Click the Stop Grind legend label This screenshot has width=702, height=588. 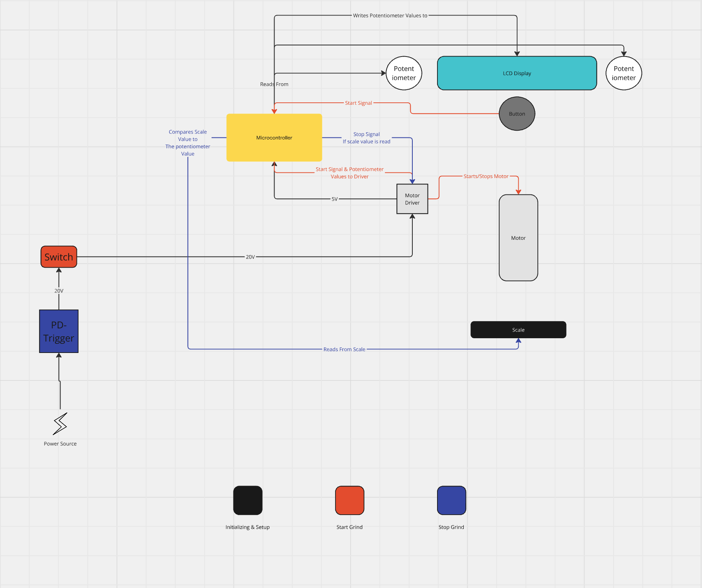(x=451, y=527)
